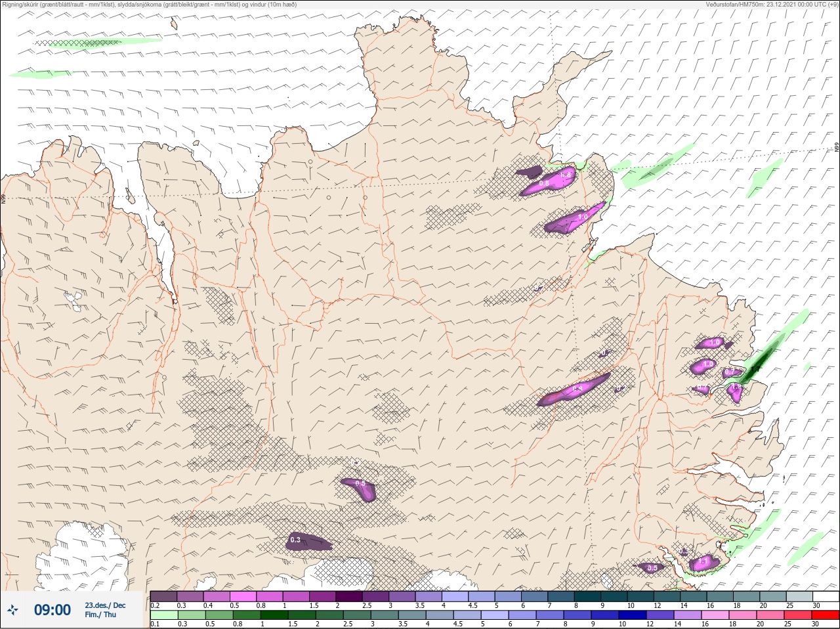840x629 pixels.
Task: Select top legend row swatch for 25
Action: tap(799, 596)
